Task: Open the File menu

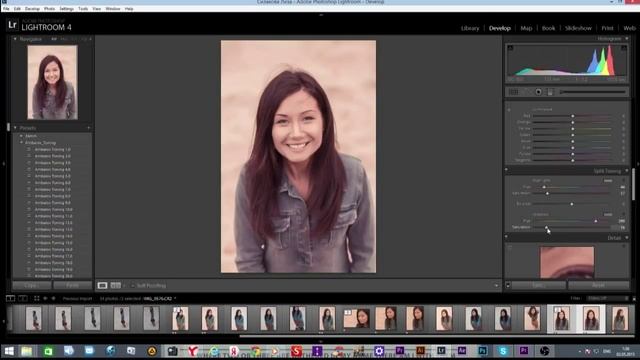Action: 6,9
